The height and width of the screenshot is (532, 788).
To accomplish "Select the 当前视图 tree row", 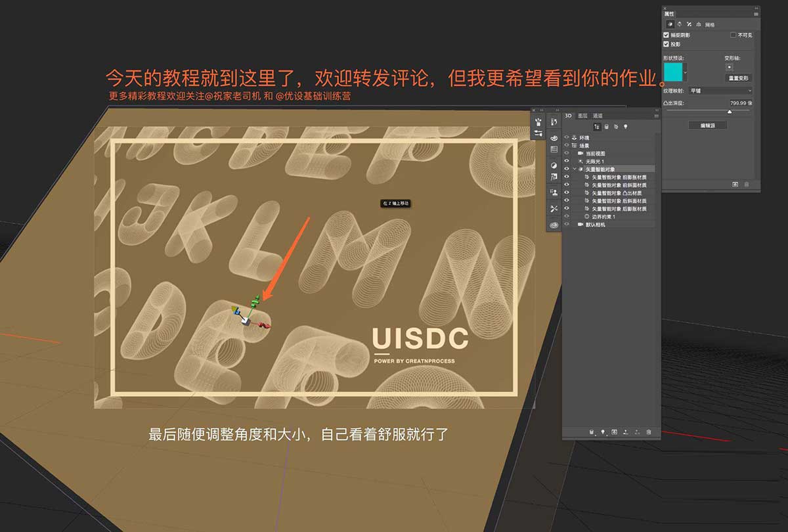I will 610,153.
